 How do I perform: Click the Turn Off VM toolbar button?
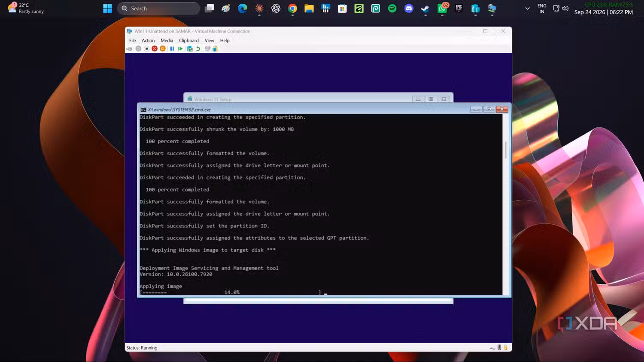[x=146, y=49]
